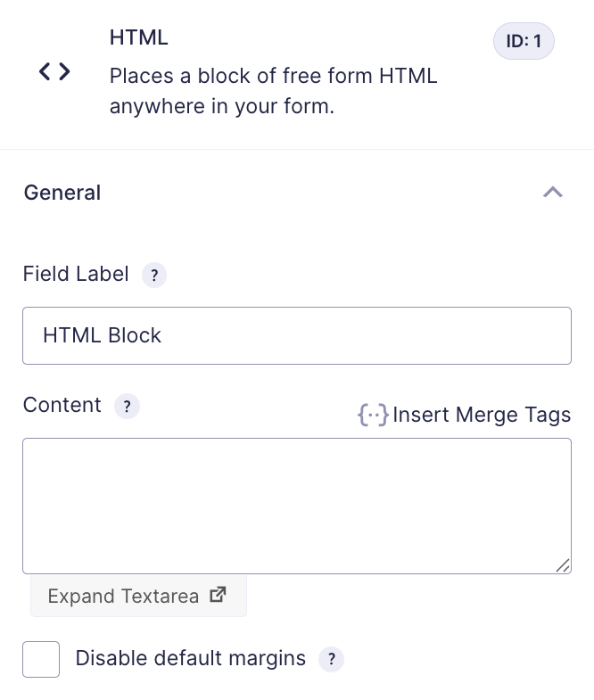
Task: Collapse the General section chevron
Action: [x=553, y=193]
